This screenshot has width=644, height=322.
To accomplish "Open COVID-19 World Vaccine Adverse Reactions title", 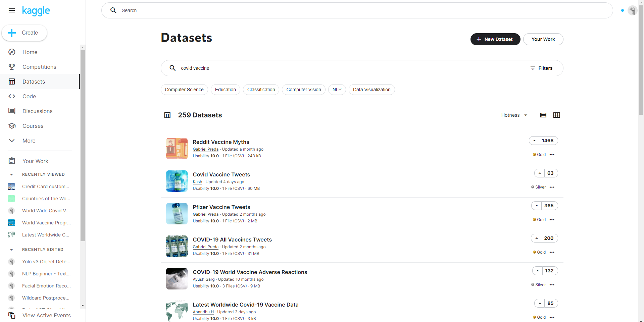I will tap(250, 272).
